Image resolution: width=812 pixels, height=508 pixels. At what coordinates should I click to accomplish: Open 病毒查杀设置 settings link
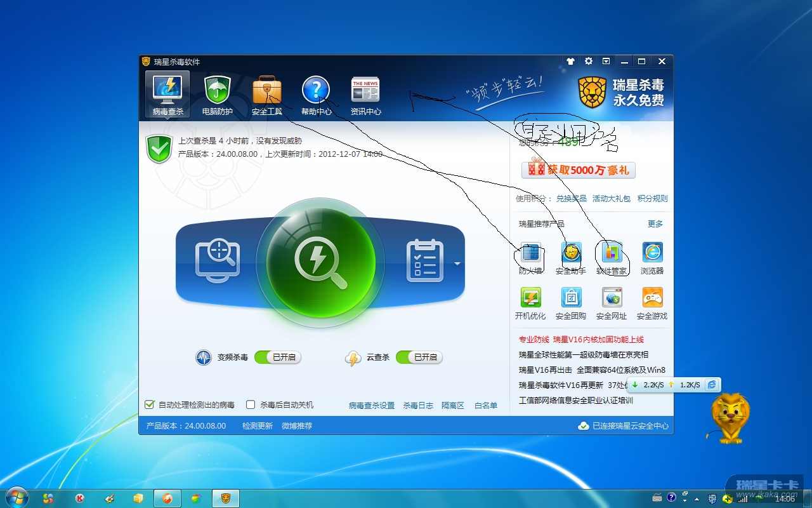(372, 405)
